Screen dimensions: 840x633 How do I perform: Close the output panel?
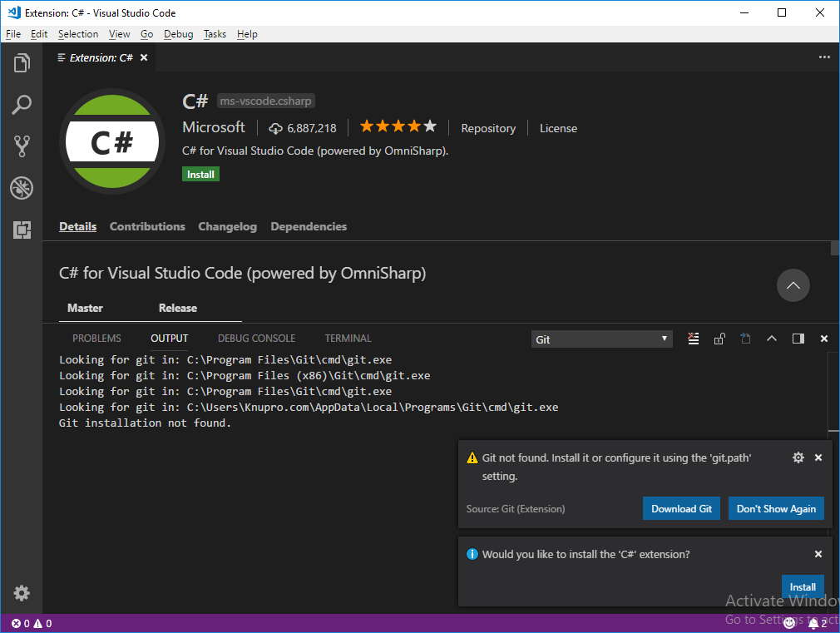point(824,339)
